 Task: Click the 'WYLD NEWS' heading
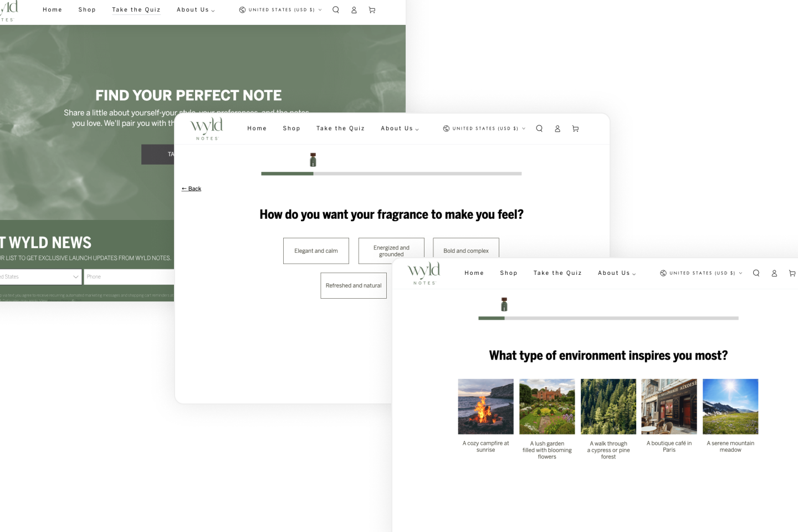pos(50,243)
